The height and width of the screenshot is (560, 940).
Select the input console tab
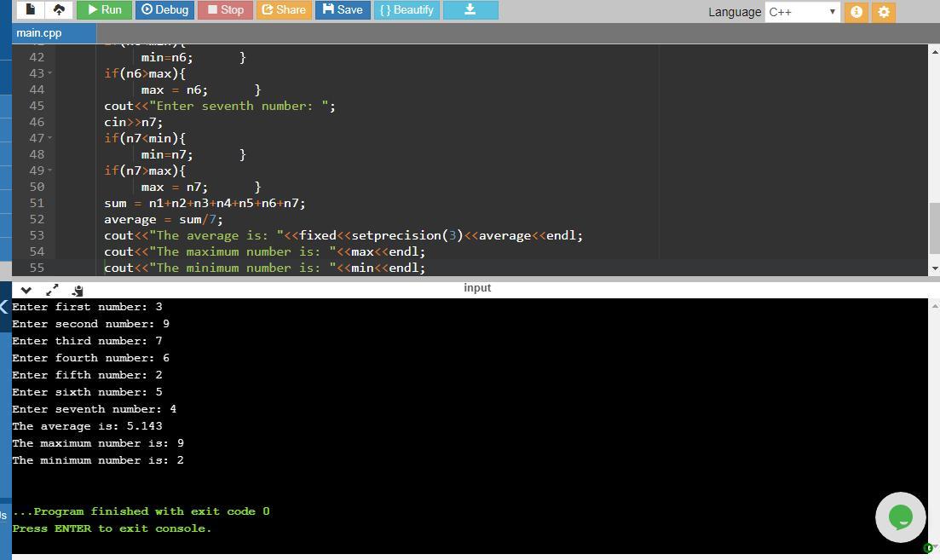pyautogui.click(x=477, y=288)
